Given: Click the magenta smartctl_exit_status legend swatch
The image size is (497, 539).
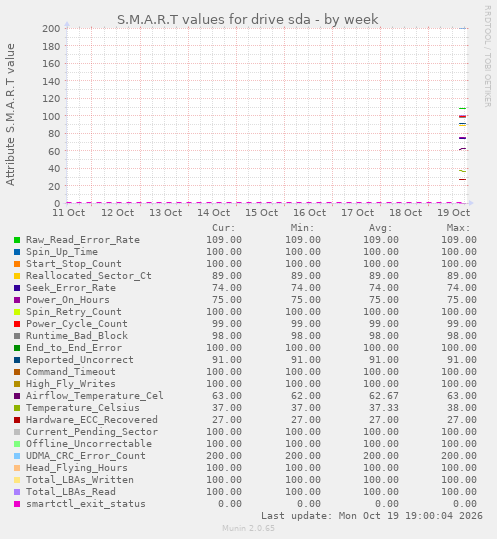Looking at the screenshot, I should click(x=17, y=504).
